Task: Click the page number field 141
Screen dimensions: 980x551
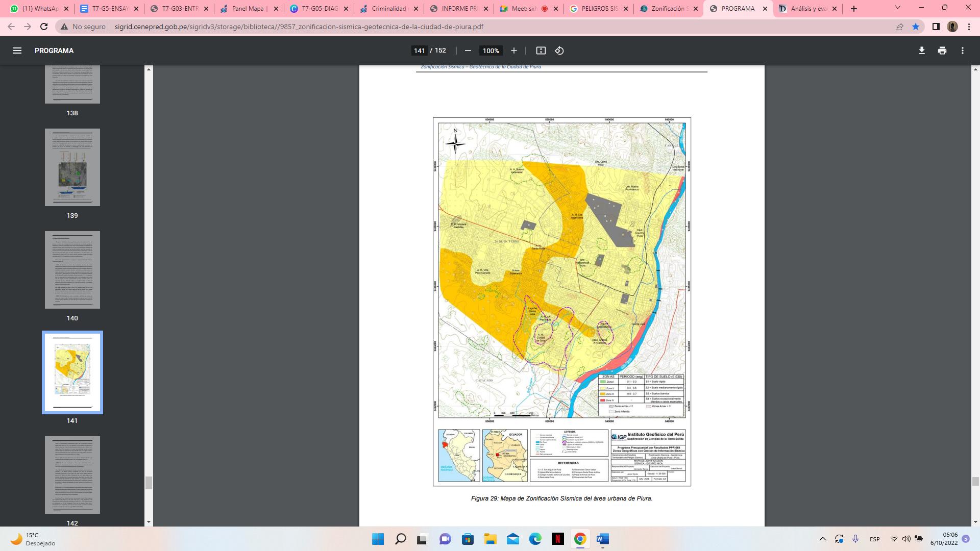Action: pos(419,51)
